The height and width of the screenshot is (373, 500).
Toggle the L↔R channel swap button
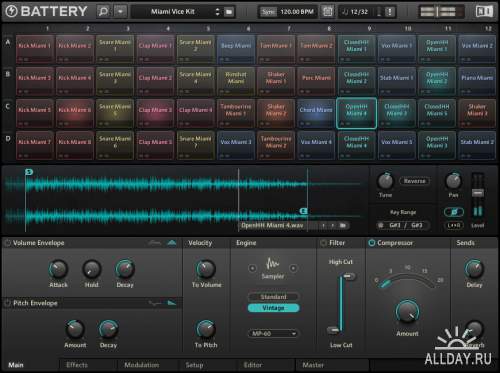pyautogui.click(x=454, y=225)
